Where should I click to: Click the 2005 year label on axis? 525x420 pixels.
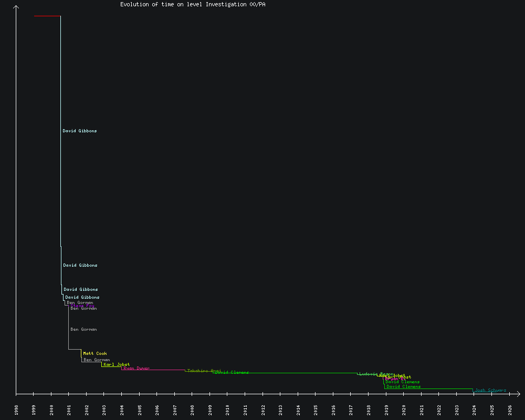(x=140, y=409)
